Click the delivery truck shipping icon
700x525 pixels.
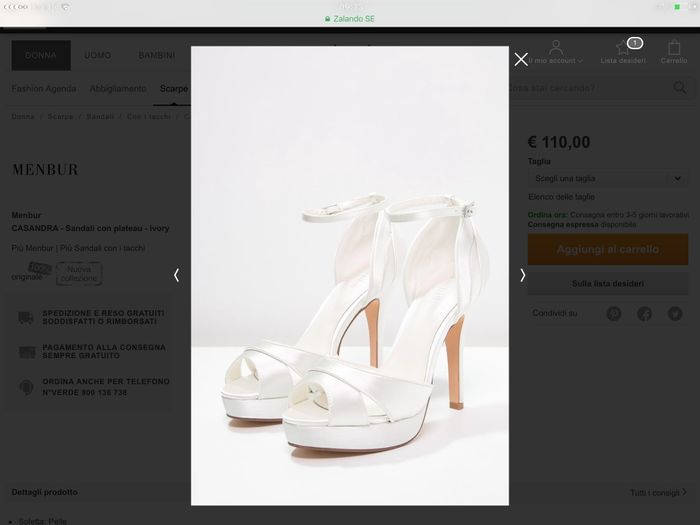(26, 317)
